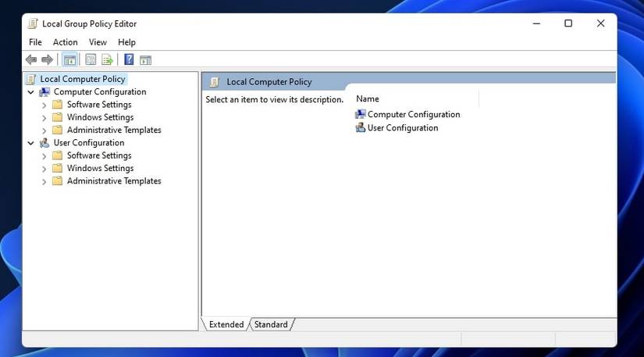
Task: Open the File menu
Action: tap(35, 42)
